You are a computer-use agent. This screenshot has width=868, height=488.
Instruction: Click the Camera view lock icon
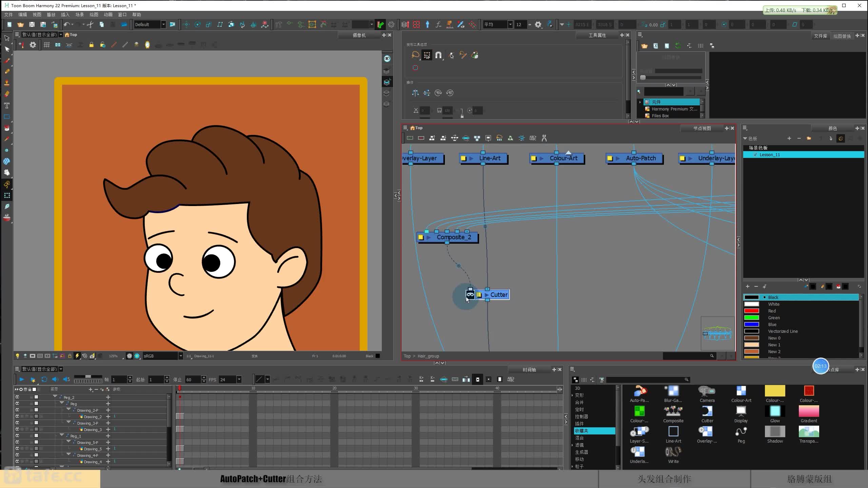pos(91,45)
